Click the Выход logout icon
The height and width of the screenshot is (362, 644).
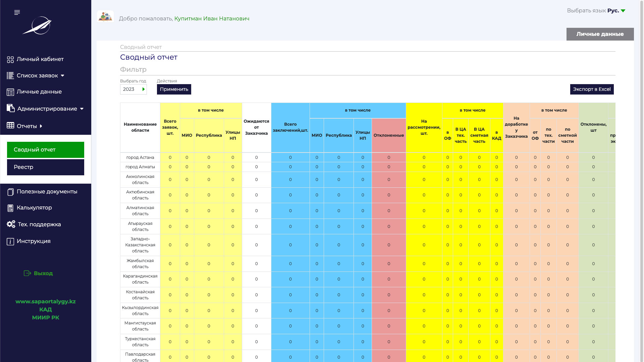coord(28,274)
